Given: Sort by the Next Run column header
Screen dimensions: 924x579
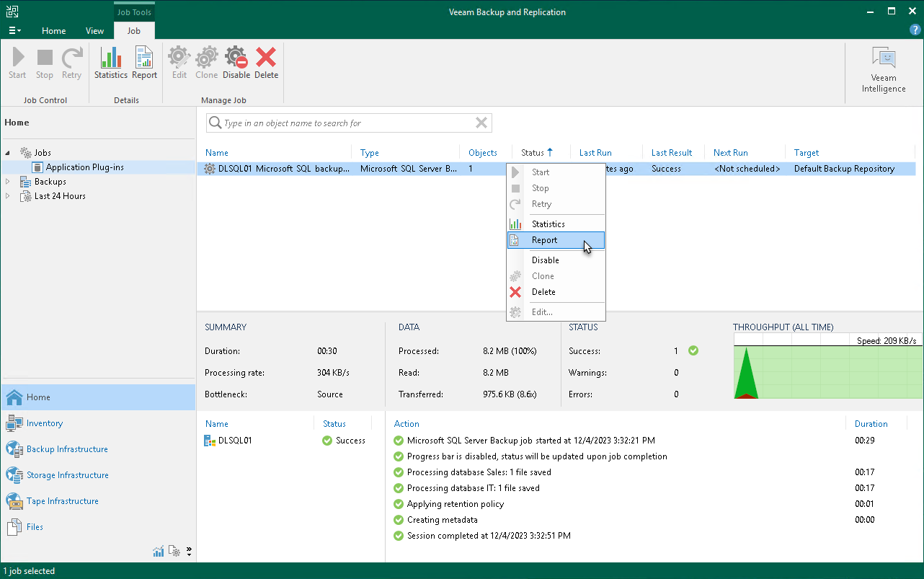Looking at the screenshot, I should point(731,153).
